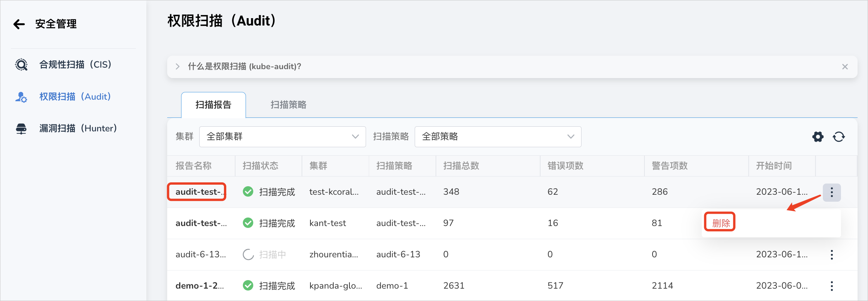Open 漏洞扫描 (Hunter) in the sidebar
868x301 pixels.
[78, 128]
